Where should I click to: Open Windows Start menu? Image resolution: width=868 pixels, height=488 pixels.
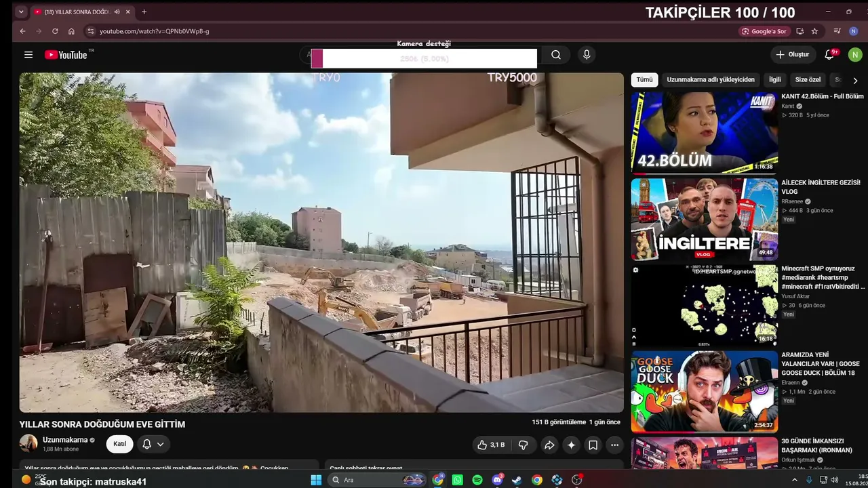click(x=316, y=480)
